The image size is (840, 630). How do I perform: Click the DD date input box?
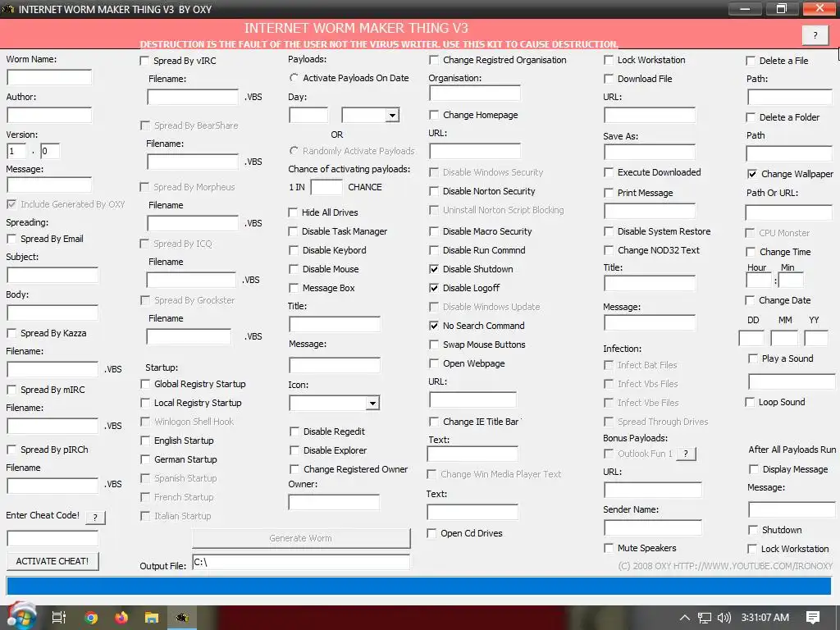click(751, 339)
